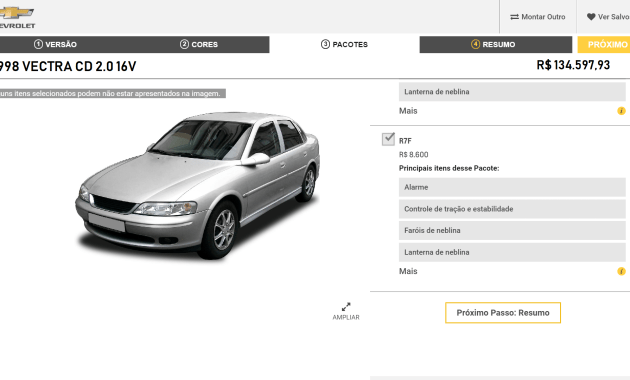
Task: Click the silver Vectra car image
Action: click(x=198, y=186)
